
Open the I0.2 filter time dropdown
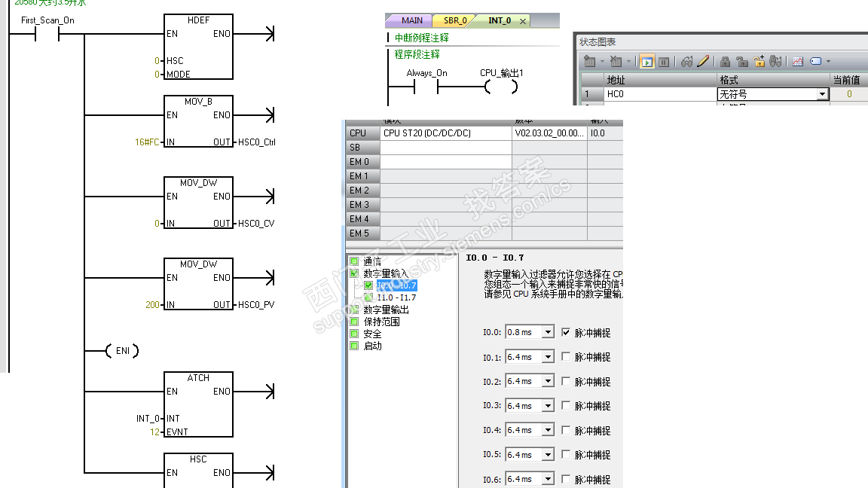click(548, 381)
